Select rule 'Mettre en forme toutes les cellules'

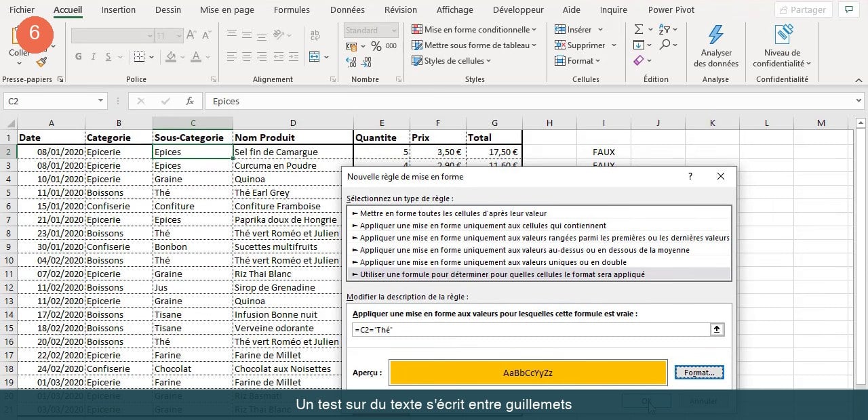(539, 213)
